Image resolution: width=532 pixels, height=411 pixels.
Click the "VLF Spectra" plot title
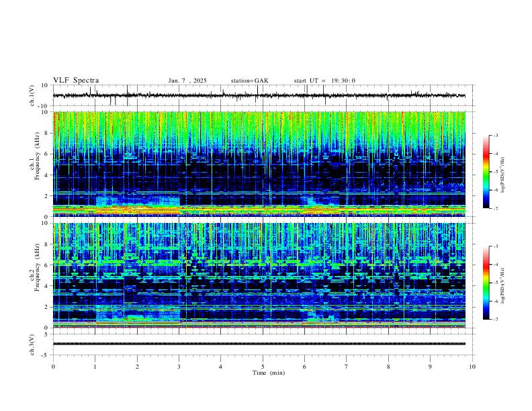76,81
